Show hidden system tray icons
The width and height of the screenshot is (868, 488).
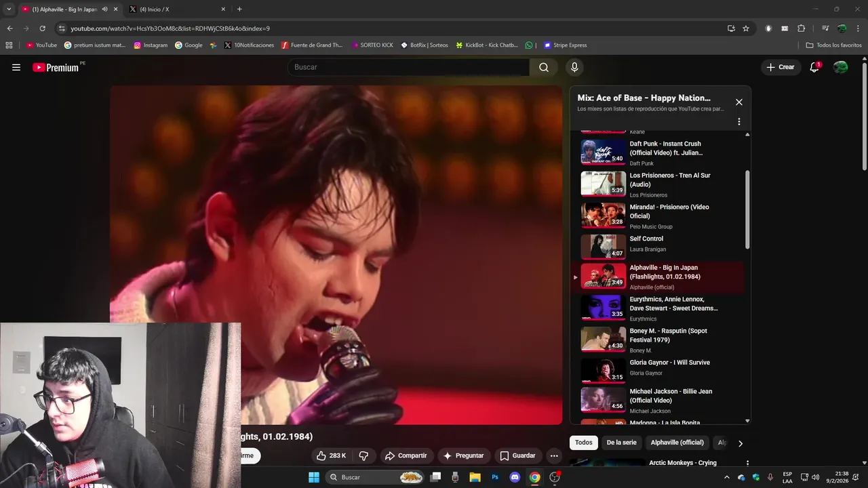click(727, 477)
